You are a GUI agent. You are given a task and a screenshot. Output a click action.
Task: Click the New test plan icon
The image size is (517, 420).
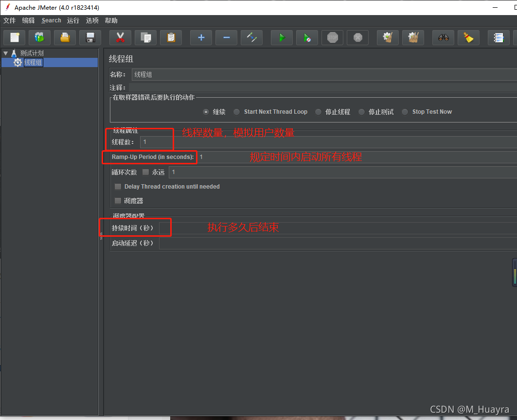(x=15, y=37)
